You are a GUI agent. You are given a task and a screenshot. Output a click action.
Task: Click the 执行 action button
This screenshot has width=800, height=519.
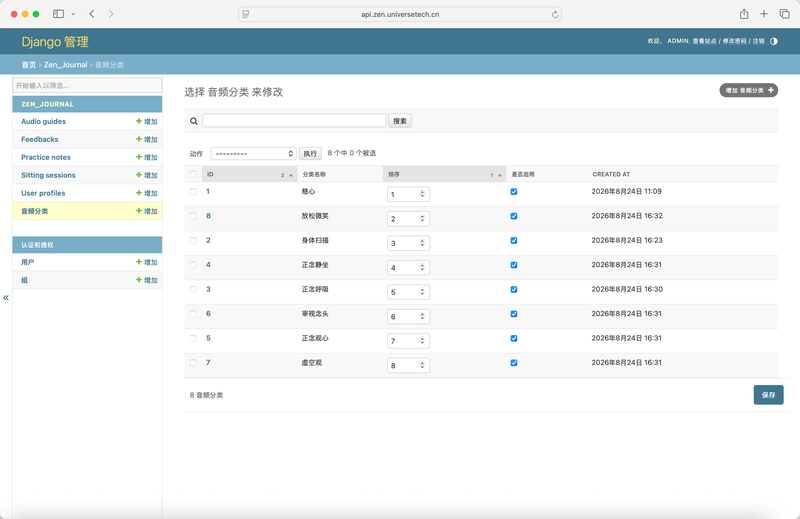(310, 154)
